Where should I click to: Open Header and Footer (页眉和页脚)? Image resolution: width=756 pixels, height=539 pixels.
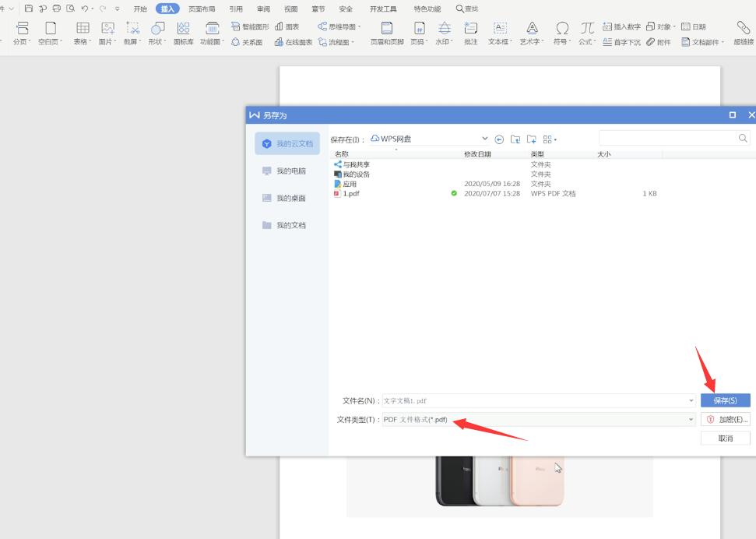[387, 33]
